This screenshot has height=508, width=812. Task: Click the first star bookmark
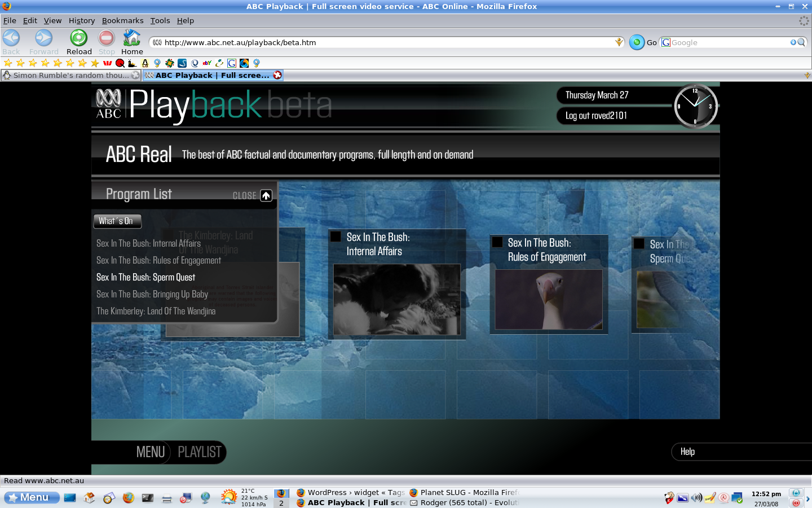click(x=8, y=63)
